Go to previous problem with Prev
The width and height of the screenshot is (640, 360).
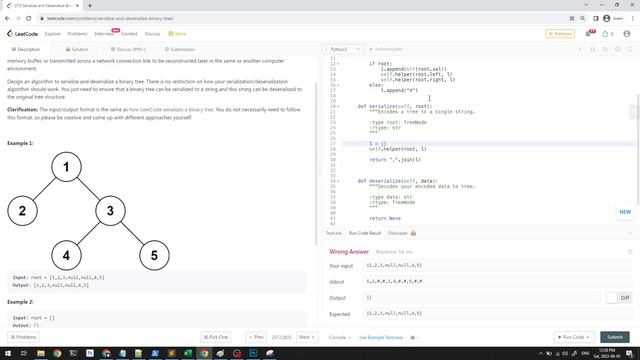point(256,337)
